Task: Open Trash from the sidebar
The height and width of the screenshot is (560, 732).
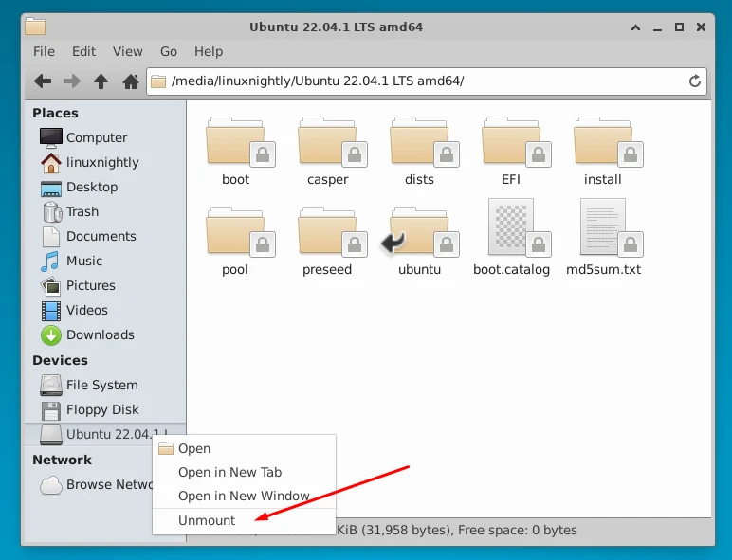Action: click(x=105, y=212)
